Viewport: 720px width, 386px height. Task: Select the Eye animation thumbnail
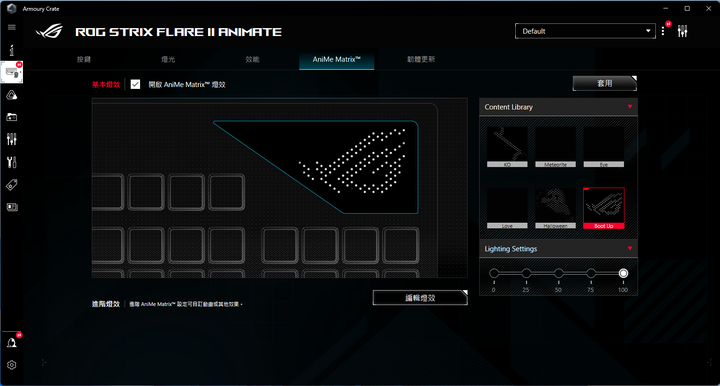(x=603, y=147)
